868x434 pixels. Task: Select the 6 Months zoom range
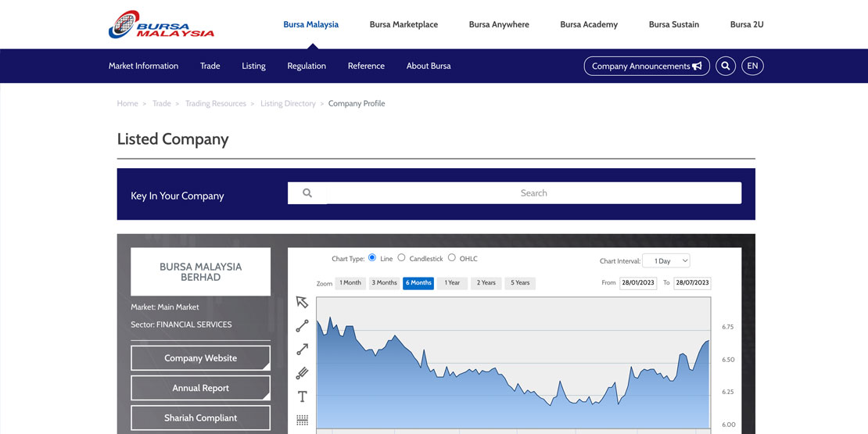(x=418, y=283)
